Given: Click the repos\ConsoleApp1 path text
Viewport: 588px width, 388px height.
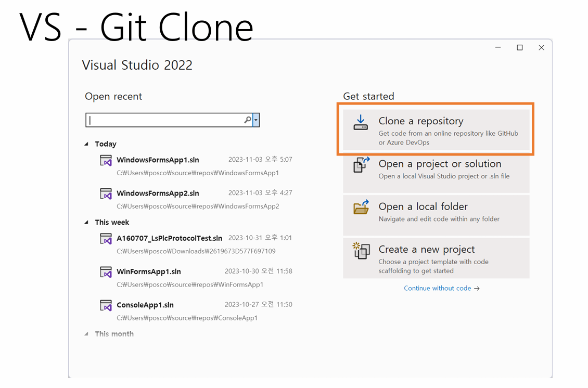Looking at the screenshot, I should click(x=187, y=318).
